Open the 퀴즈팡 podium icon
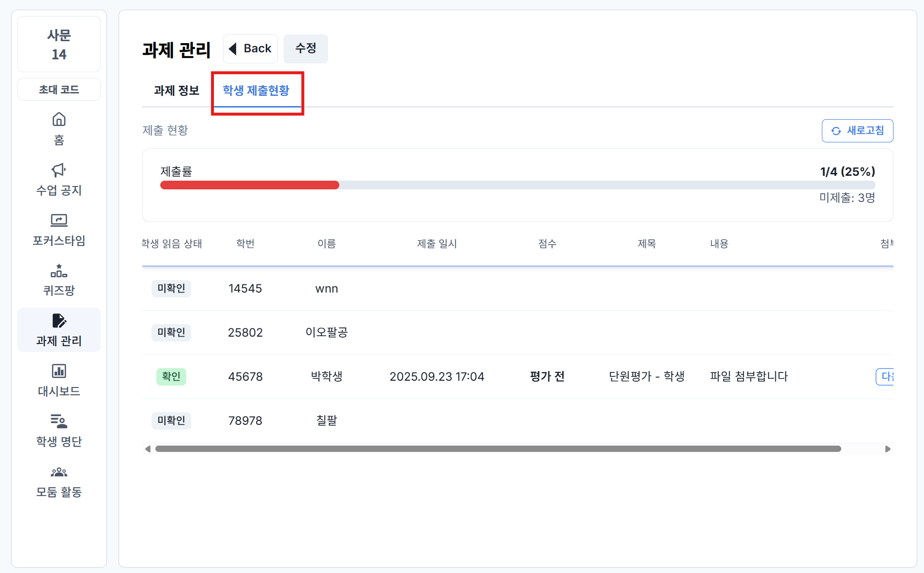Image resolution: width=924 pixels, height=573 pixels. coord(59,271)
